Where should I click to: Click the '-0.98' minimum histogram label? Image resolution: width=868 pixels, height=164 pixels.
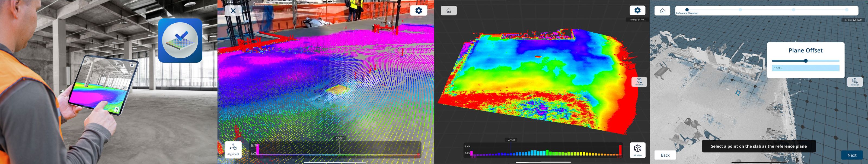[x=473, y=157]
